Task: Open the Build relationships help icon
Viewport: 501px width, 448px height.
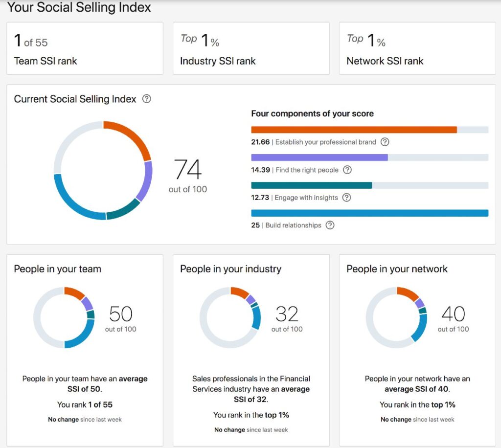Action: pos(330,225)
